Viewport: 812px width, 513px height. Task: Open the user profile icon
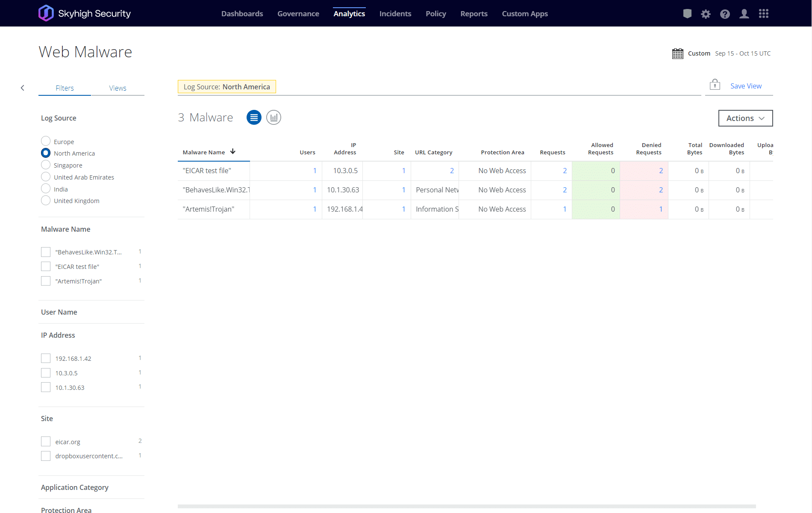click(744, 14)
